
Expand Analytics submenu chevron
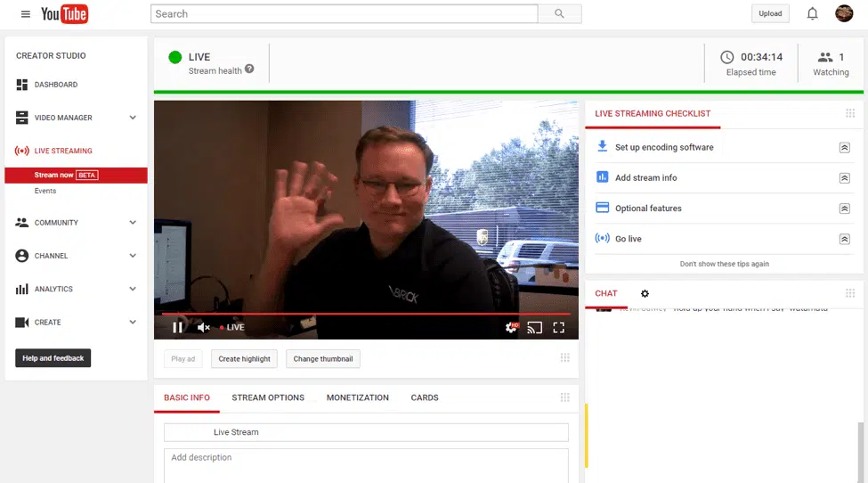click(133, 289)
